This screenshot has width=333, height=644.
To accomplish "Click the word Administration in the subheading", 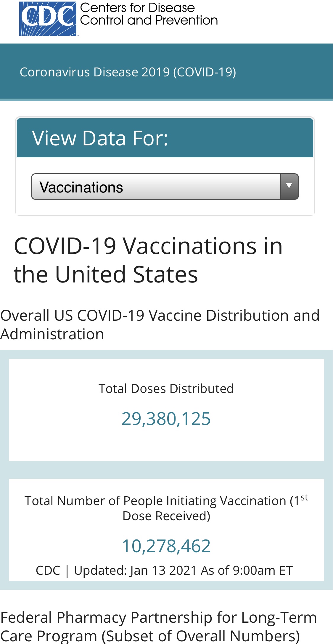I will click(x=52, y=334).
